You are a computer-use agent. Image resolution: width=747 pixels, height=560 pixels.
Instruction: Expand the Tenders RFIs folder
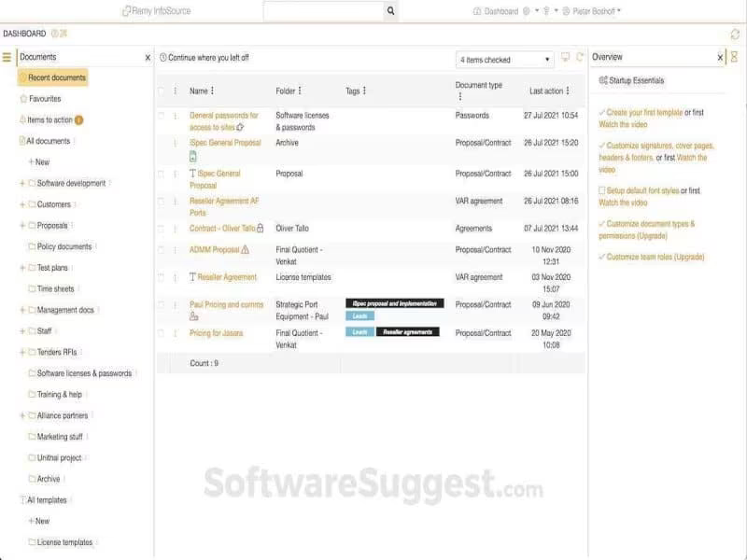click(22, 353)
